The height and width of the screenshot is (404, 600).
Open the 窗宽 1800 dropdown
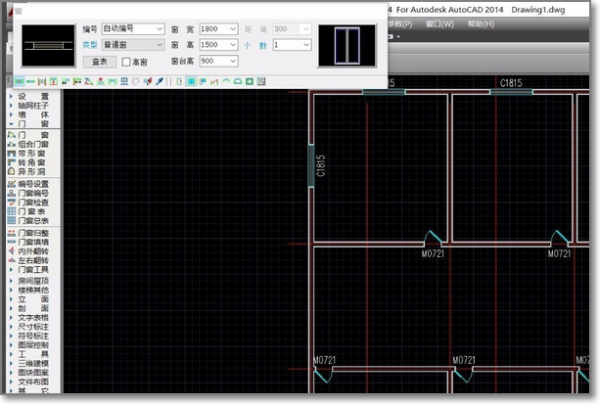pos(233,29)
